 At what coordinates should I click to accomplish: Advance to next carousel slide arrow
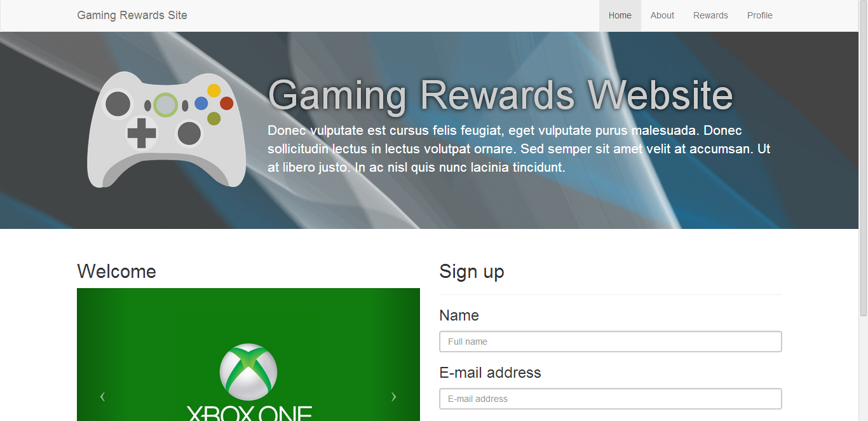tap(394, 397)
